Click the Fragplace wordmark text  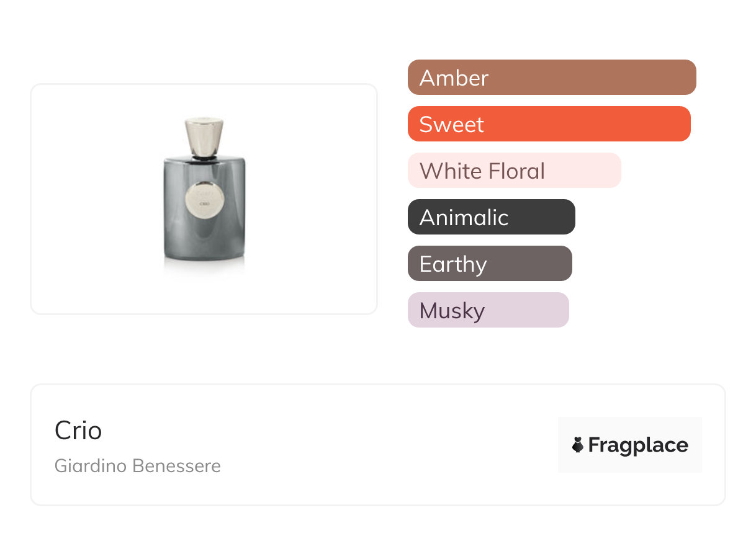click(638, 445)
